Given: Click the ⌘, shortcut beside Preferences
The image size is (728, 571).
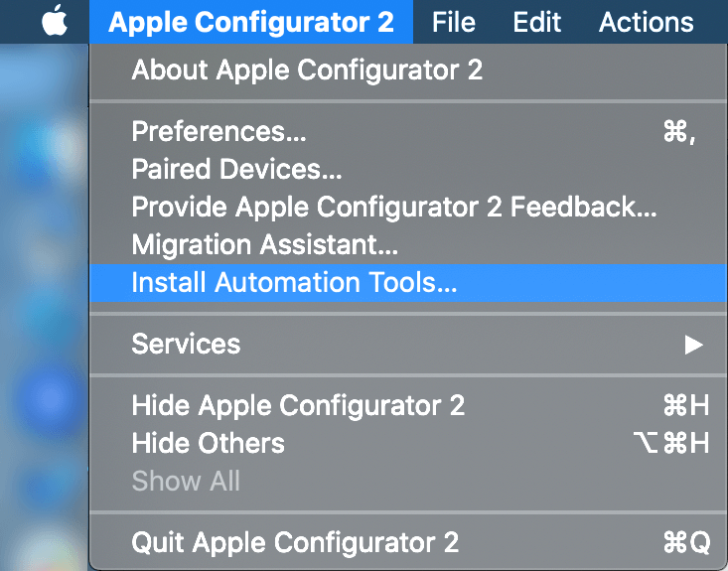Looking at the screenshot, I should tap(679, 132).
